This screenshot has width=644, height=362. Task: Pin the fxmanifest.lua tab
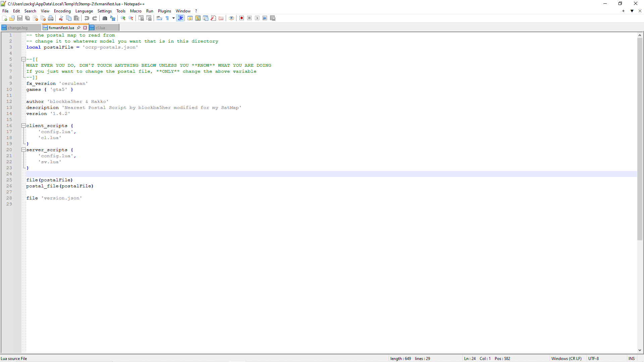[x=78, y=27]
